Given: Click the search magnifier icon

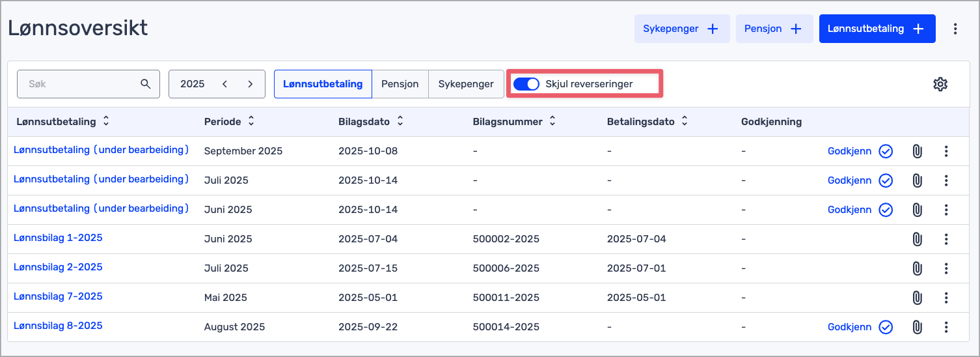Looking at the screenshot, I should pyautogui.click(x=146, y=84).
